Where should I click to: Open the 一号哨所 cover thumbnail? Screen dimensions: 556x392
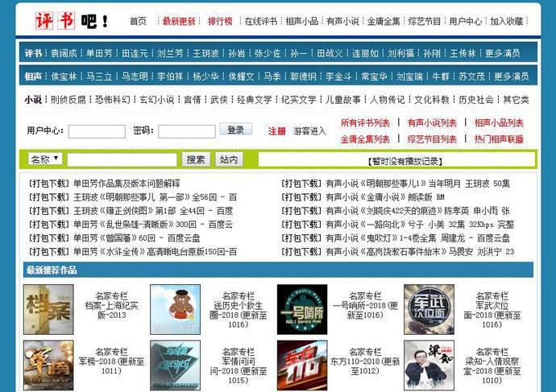(301, 309)
